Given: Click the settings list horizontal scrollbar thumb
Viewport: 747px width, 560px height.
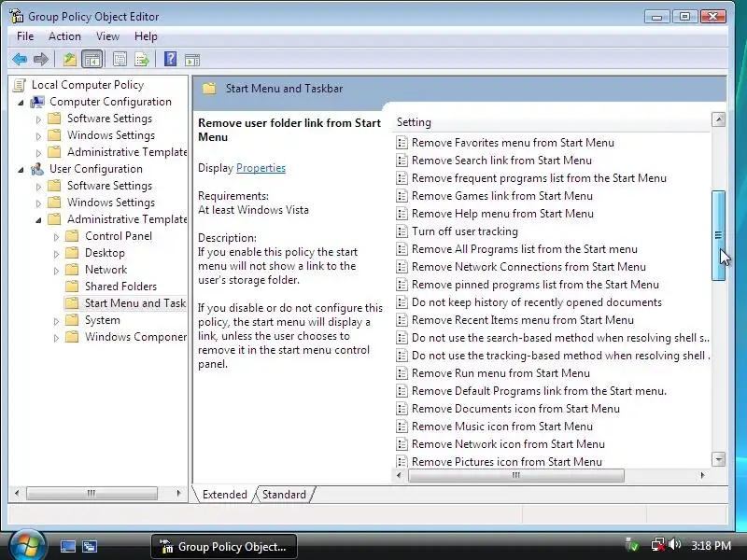Looking at the screenshot, I should click(516, 475).
